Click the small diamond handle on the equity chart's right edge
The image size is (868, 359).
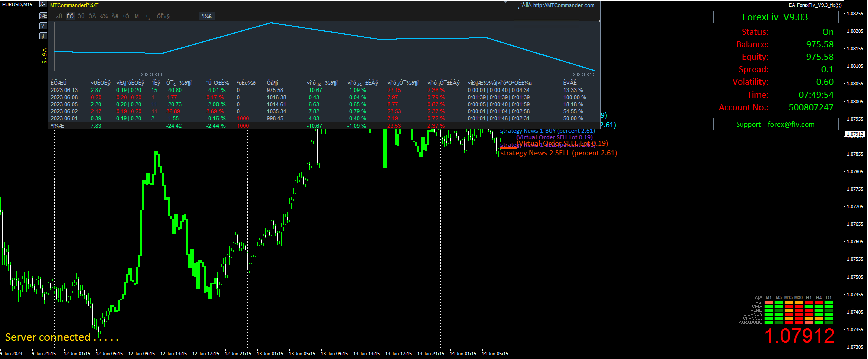pos(599,21)
